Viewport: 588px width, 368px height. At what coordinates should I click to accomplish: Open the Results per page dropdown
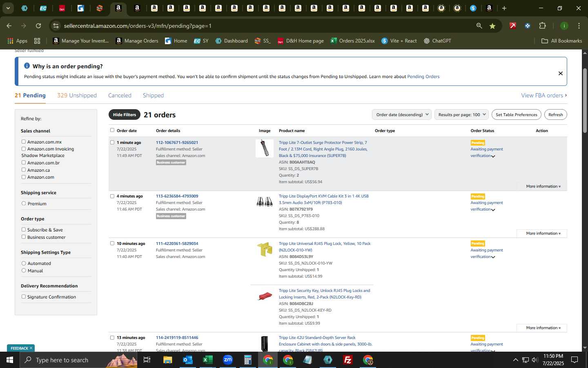tap(461, 114)
